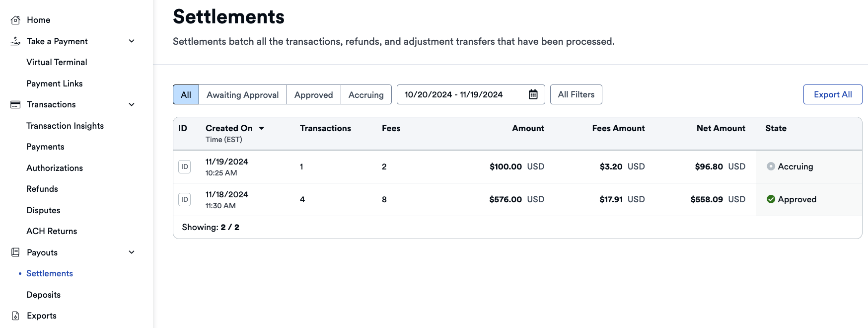Open Virtual Terminal in sidebar
868x328 pixels.
pyautogui.click(x=57, y=62)
